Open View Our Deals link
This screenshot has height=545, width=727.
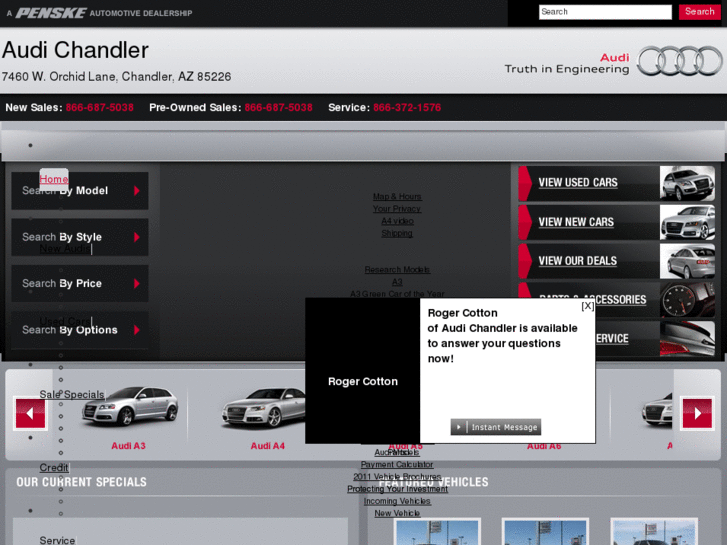pos(577,261)
